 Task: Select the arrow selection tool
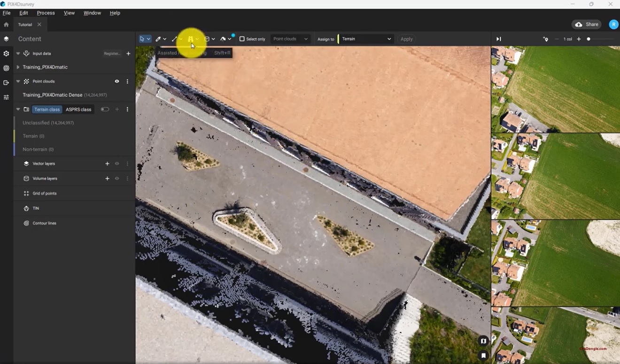142,39
